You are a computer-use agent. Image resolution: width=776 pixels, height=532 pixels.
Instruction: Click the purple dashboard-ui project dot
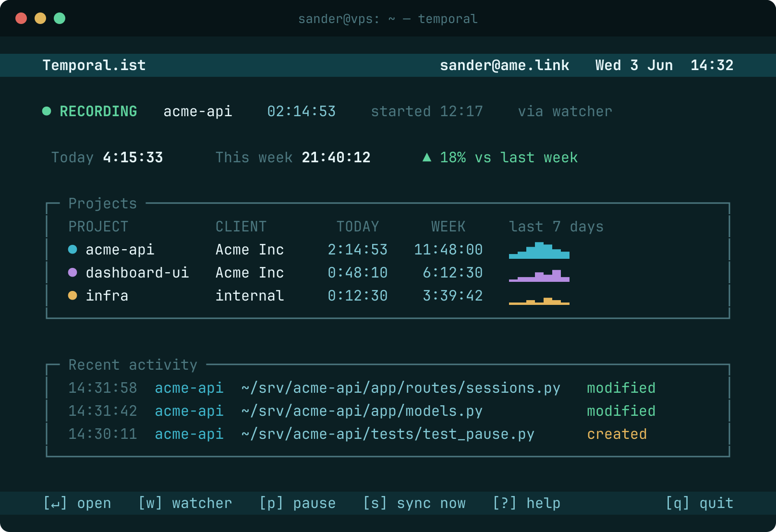coord(73,272)
